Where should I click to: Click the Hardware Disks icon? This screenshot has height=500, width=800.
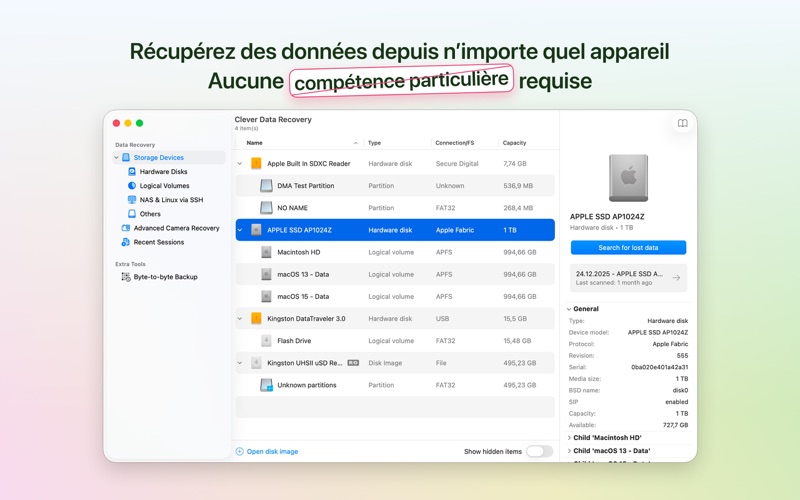point(132,171)
